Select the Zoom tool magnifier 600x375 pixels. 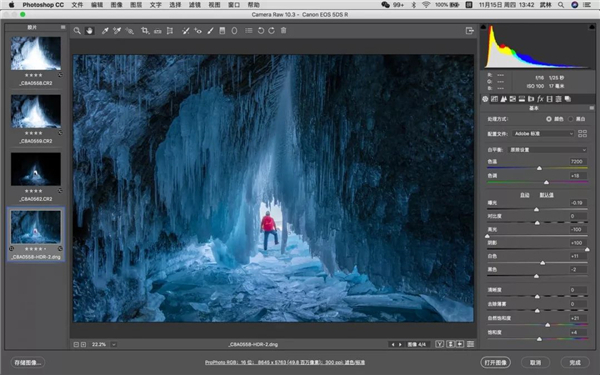pyautogui.click(x=77, y=31)
